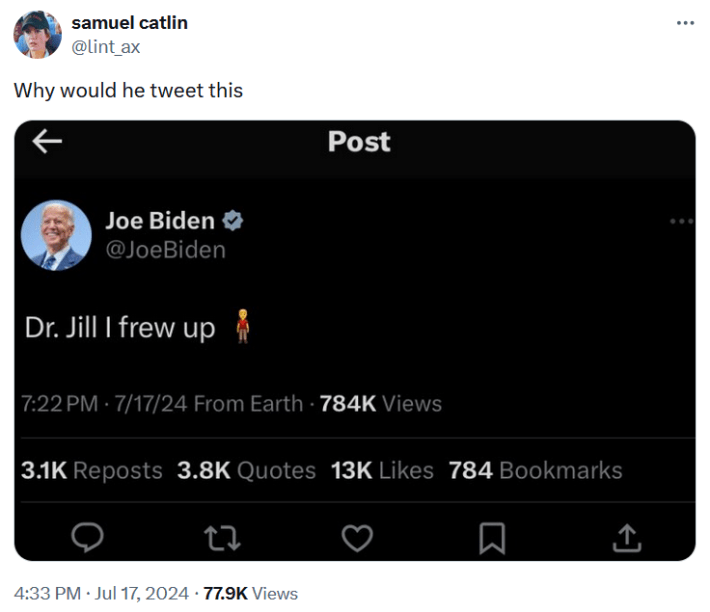The height and width of the screenshot is (612, 710).
Task: Open the three-dot menu on samuel catlin's tweet
Action: 684,22
